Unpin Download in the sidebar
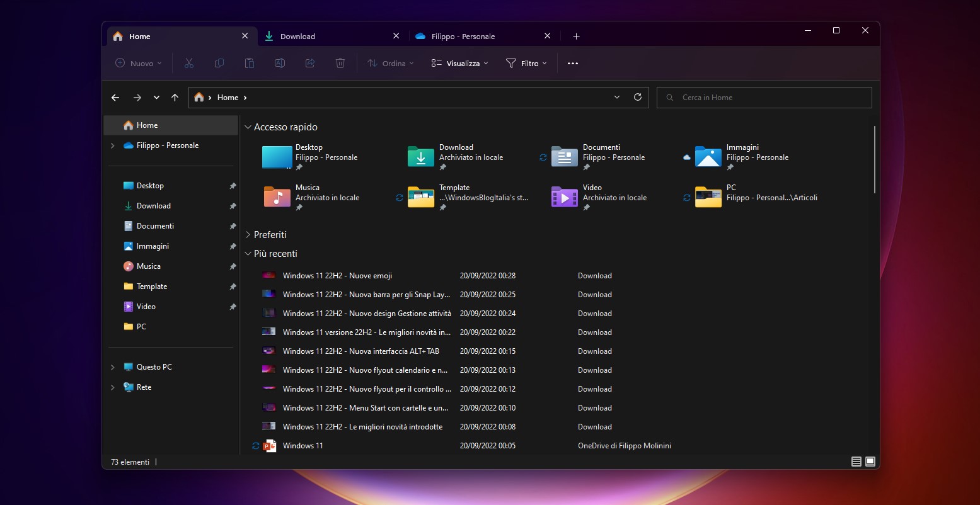This screenshot has height=505, width=980. (233, 206)
